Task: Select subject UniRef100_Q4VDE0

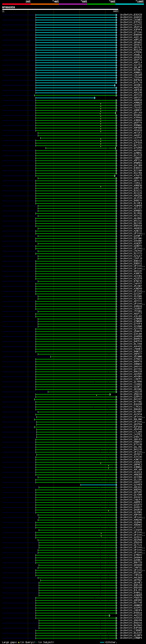Action: pos(131,85)
